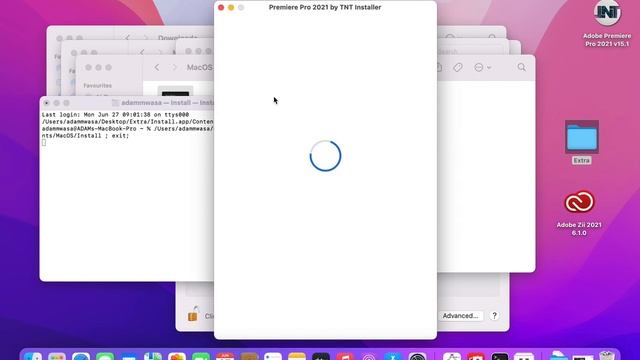Open help with the question mark button
This screenshot has width=640, height=360.
[494, 316]
